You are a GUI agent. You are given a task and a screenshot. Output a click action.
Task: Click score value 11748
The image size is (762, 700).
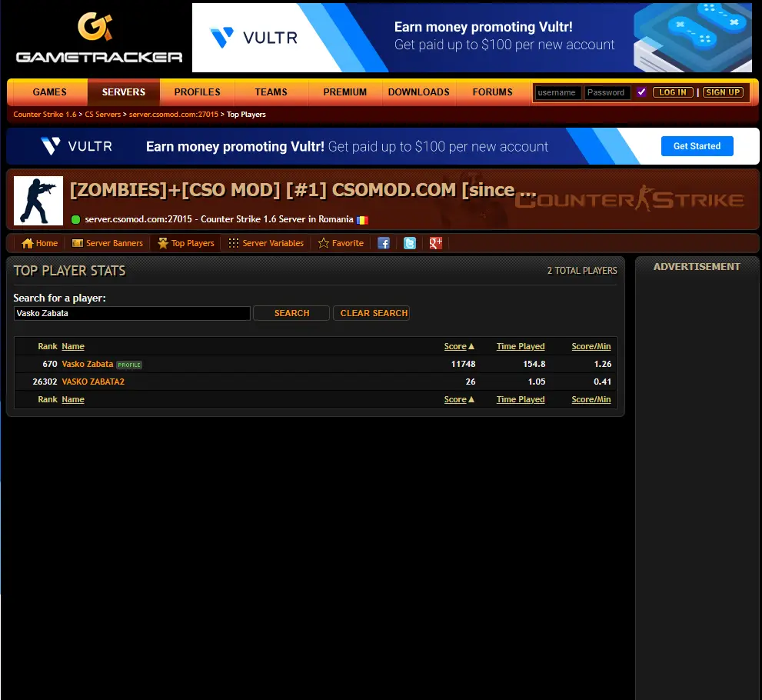point(463,364)
